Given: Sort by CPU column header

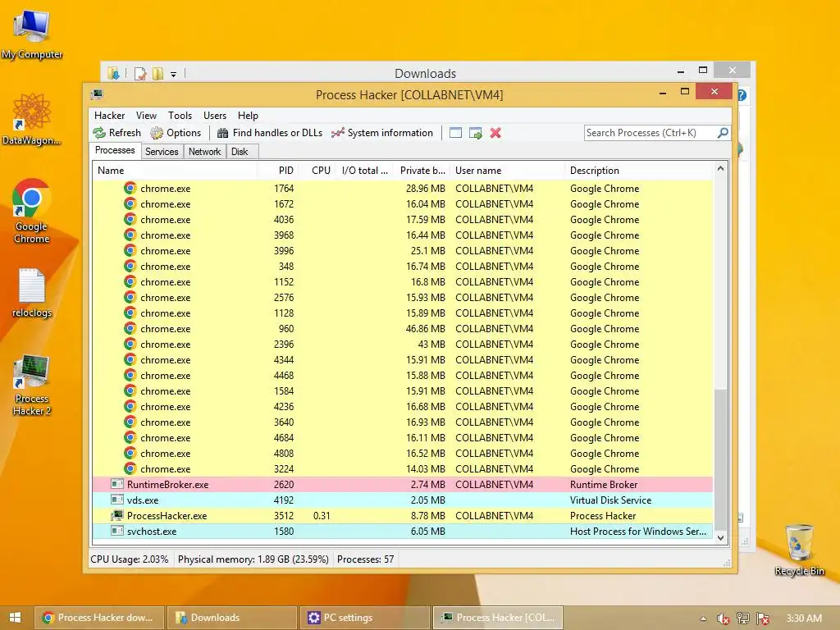Looking at the screenshot, I should click(x=317, y=171).
